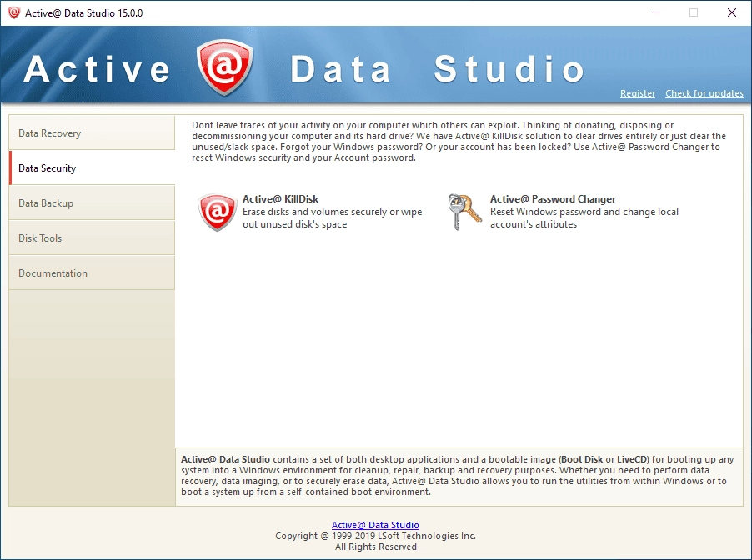Select the Data Security tab
Image resolution: width=752 pixels, height=560 pixels.
[x=92, y=167]
